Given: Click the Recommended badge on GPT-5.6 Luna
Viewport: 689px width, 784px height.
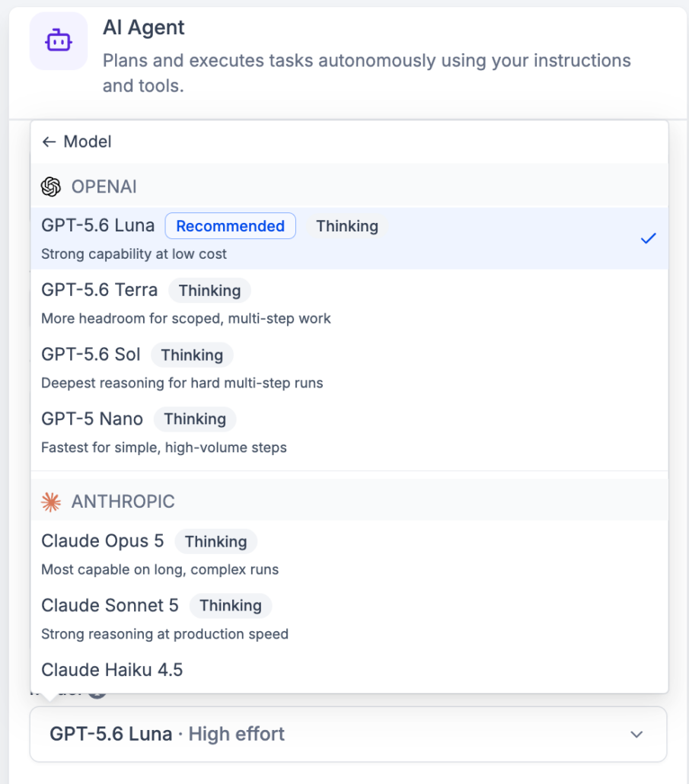Looking at the screenshot, I should [231, 226].
